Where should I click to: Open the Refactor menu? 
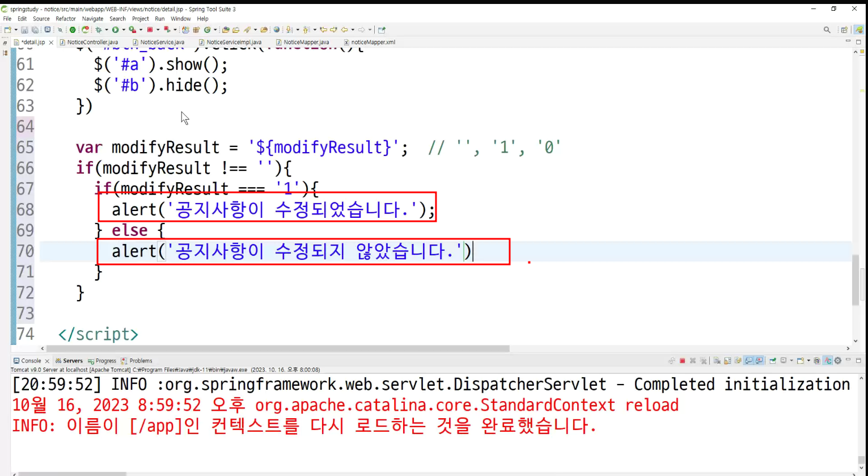pos(66,19)
